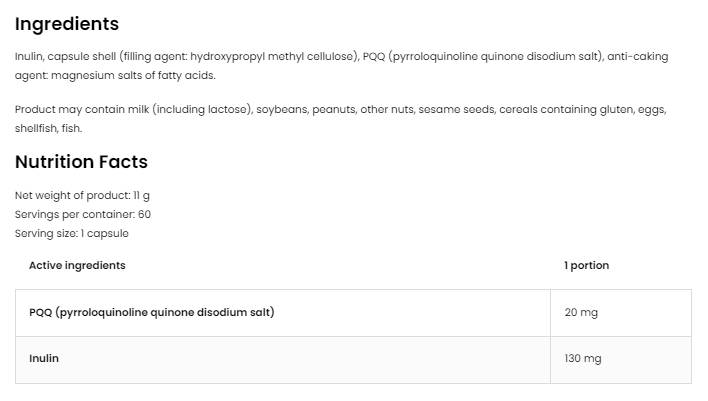708x401 pixels.
Task: Click the word Inulin starting the ingredients paragraph
Action: [29, 57]
